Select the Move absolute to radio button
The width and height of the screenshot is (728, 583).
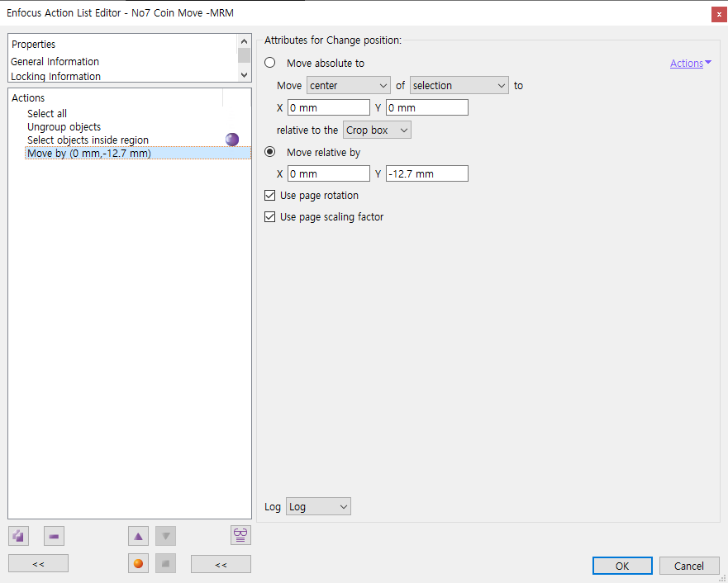269,64
